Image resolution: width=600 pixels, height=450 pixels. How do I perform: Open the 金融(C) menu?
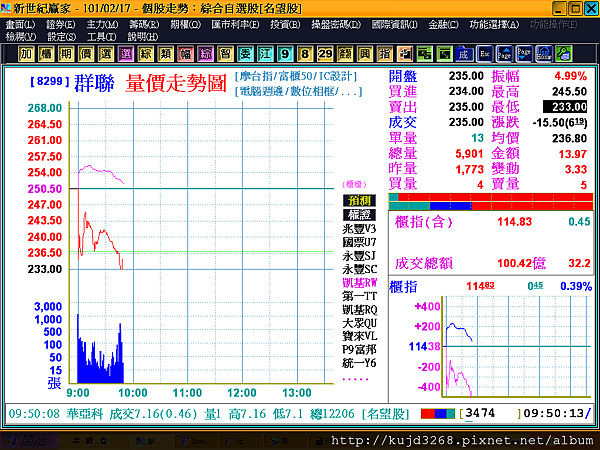[x=443, y=25]
